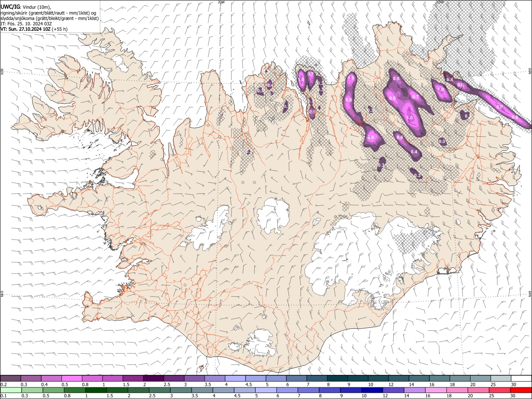
Task: Pick the lower legend swatch labeled 14
Action: [x=414, y=390]
